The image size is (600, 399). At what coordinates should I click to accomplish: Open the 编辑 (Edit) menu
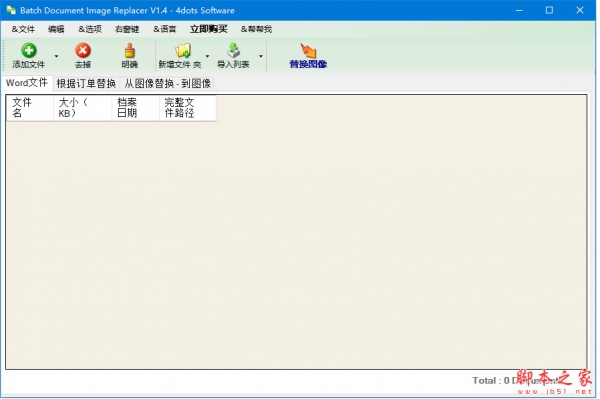pyautogui.click(x=56, y=29)
